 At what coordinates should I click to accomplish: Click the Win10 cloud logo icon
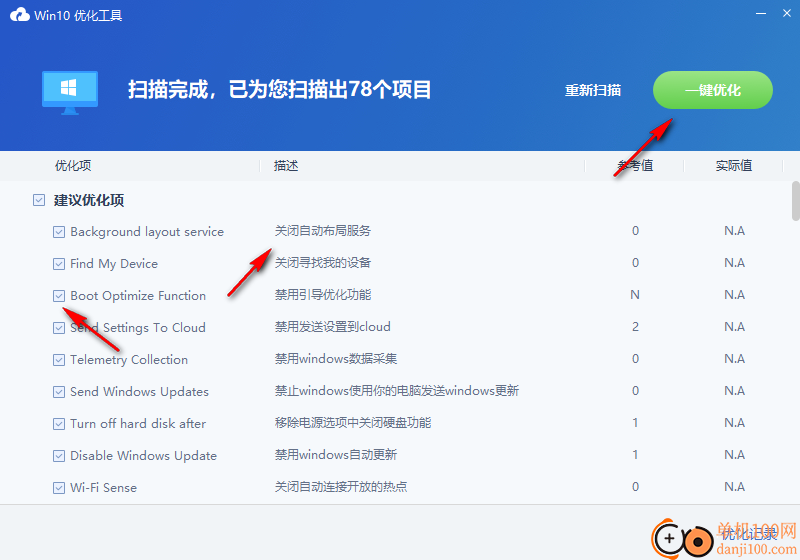(20, 15)
